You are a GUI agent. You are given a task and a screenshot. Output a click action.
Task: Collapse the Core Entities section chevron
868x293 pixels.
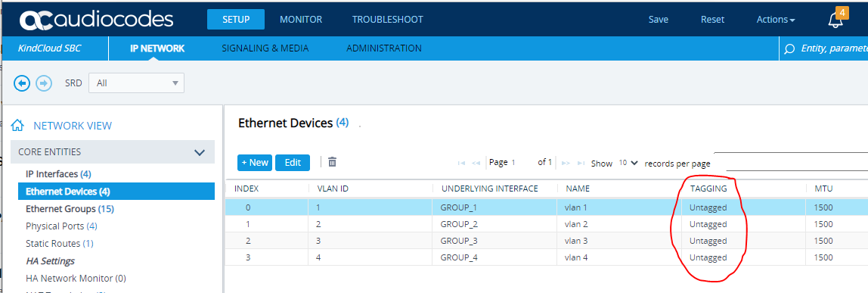point(200,152)
